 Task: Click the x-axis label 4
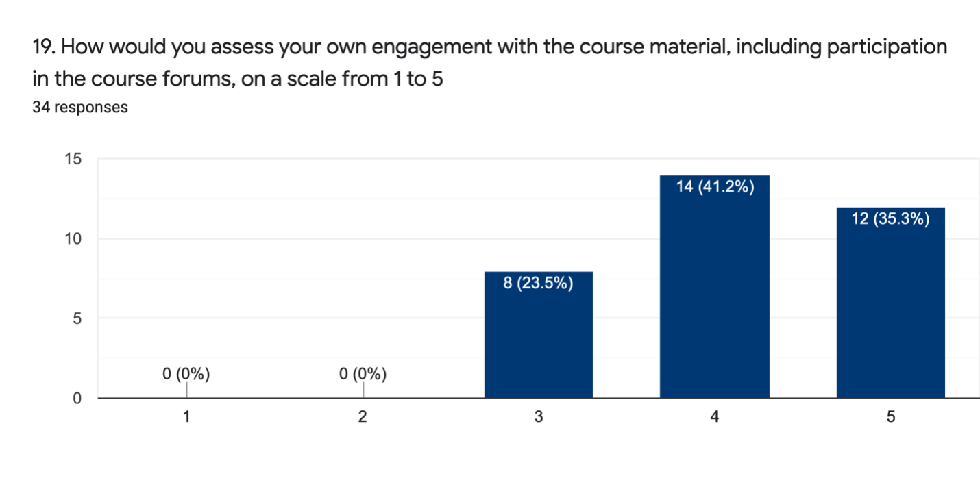tap(715, 417)
